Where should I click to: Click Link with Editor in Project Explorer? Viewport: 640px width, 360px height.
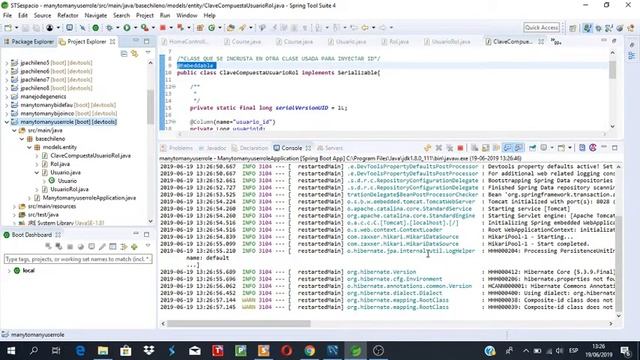[134, 54]
